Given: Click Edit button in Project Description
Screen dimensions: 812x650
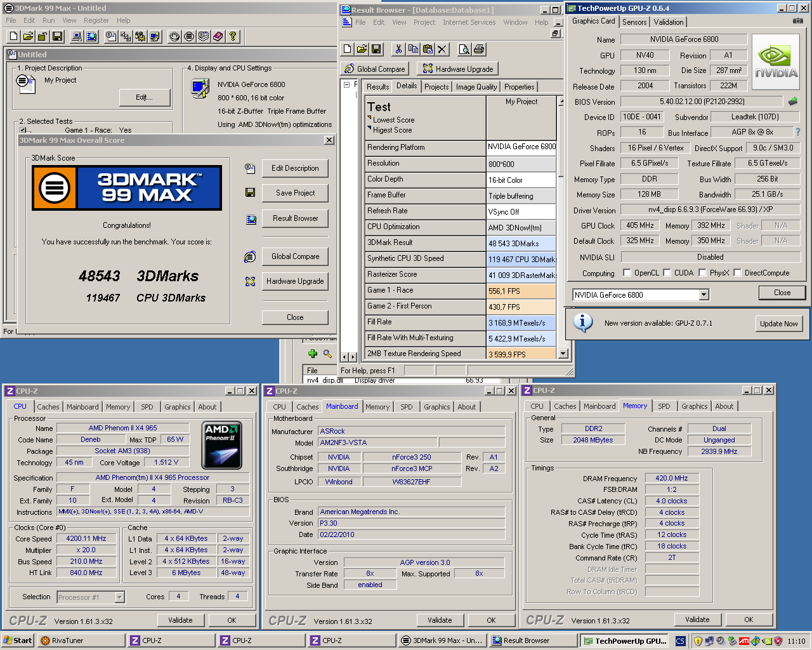Looking at the screenshot, I should pyautogui.click(x=145, y=97).
